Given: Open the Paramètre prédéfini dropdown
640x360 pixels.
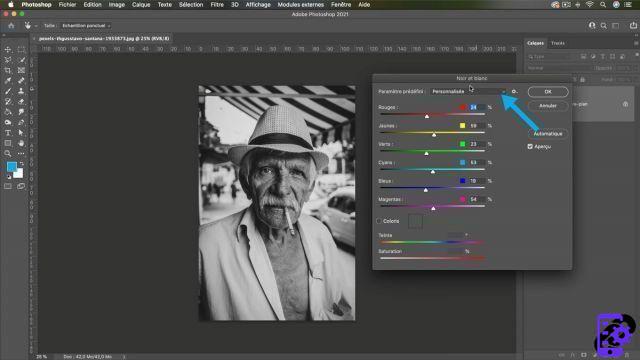Looking at the screenshot, I should (468, 91).
